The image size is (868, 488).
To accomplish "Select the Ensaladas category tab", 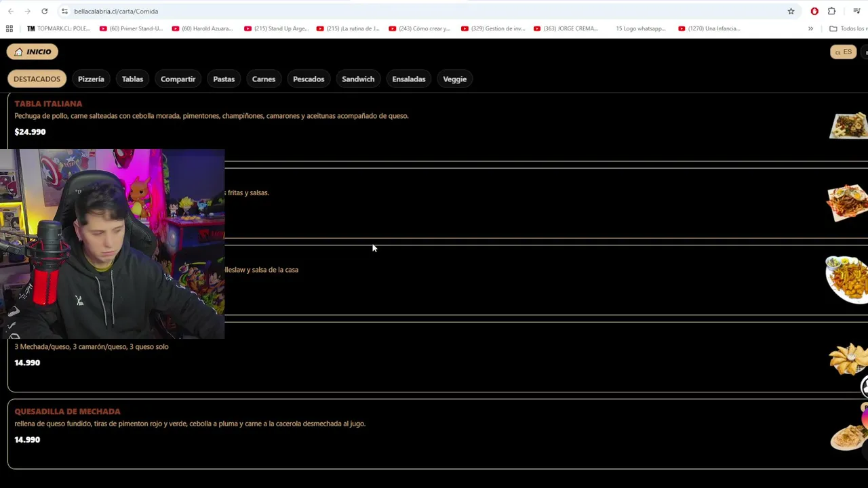I will 409,79.
